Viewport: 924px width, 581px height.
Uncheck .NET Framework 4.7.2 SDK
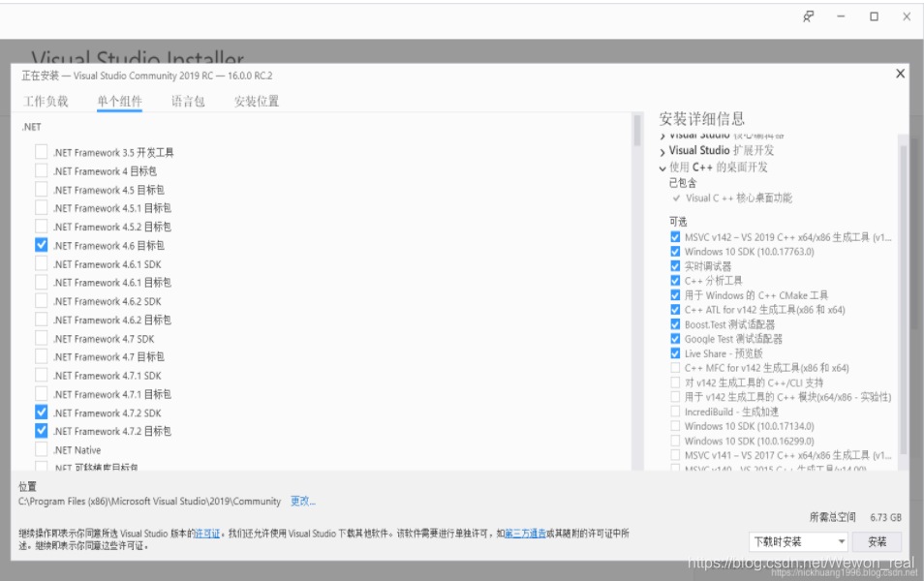[x=42, y=413]
